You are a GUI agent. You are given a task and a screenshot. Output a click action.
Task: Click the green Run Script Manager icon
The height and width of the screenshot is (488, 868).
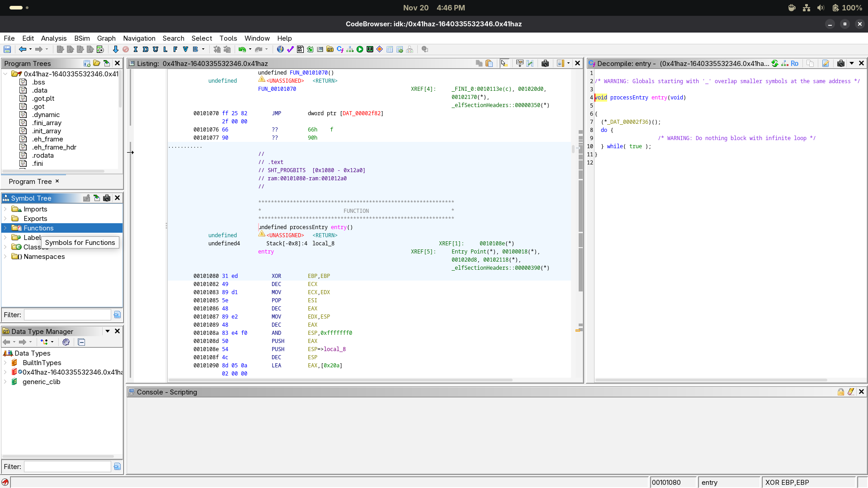pyautogui.click(x=360, y=49)
